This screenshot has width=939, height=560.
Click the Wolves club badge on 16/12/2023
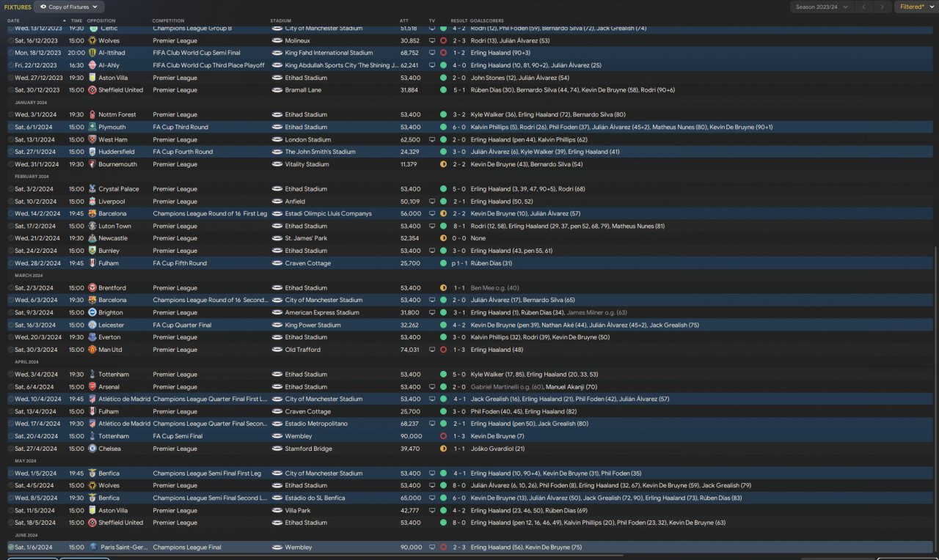[92, 41]
